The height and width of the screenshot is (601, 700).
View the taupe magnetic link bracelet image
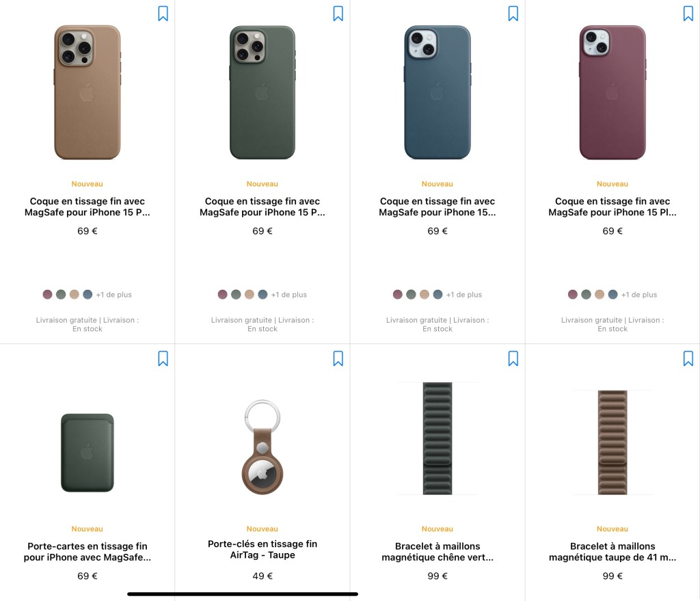[x=612, y=442]
